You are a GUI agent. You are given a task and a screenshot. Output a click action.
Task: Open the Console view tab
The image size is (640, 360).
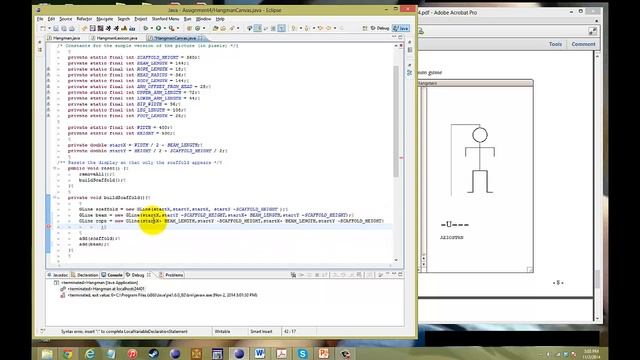coord(112,275)
